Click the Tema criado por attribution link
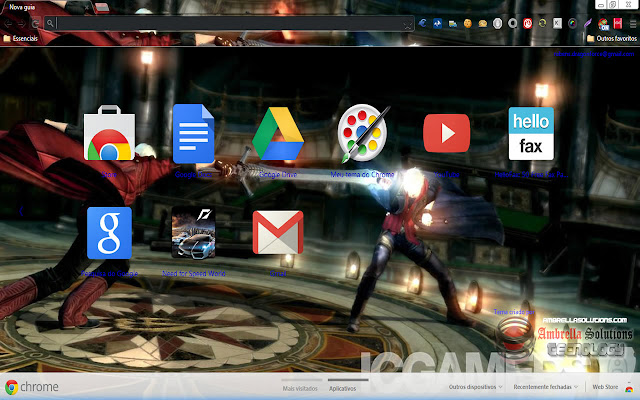 coord(514,312)
